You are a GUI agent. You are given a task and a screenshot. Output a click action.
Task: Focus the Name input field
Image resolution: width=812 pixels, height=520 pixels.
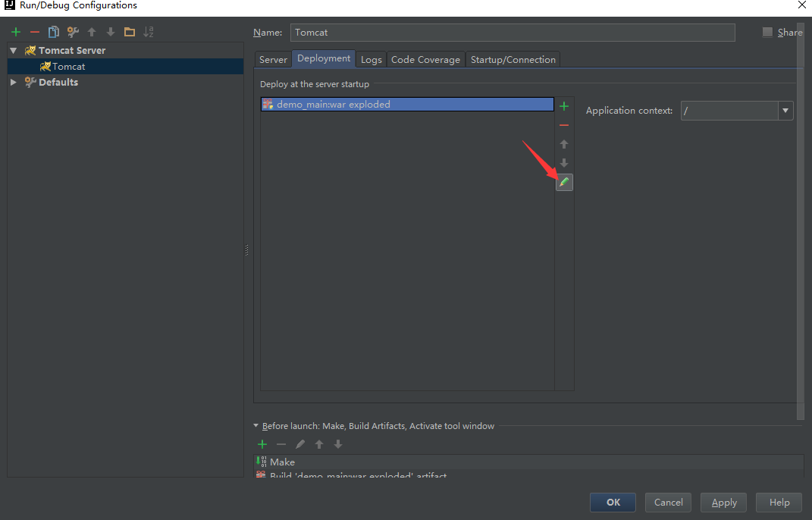click(x=513, y=32)
